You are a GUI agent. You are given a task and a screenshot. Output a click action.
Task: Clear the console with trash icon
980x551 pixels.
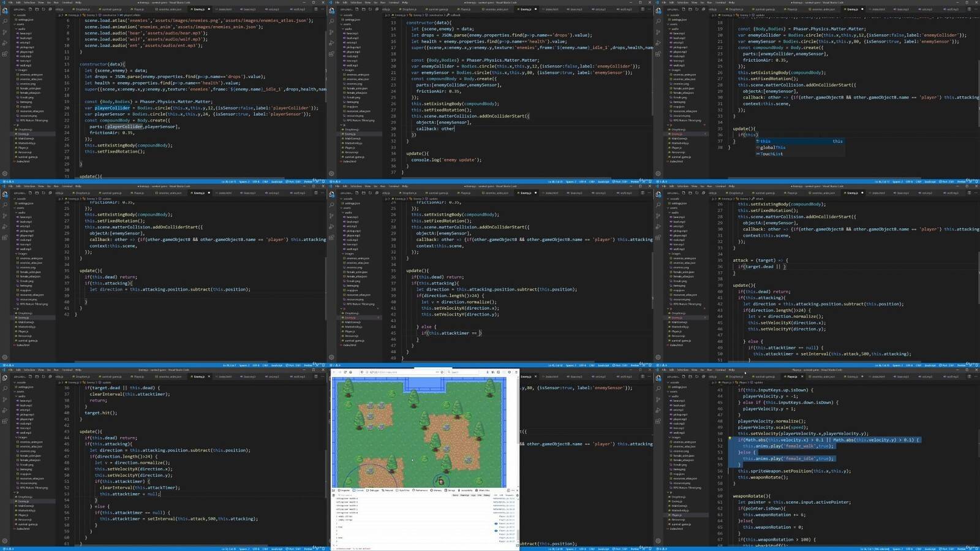point(333,495)
